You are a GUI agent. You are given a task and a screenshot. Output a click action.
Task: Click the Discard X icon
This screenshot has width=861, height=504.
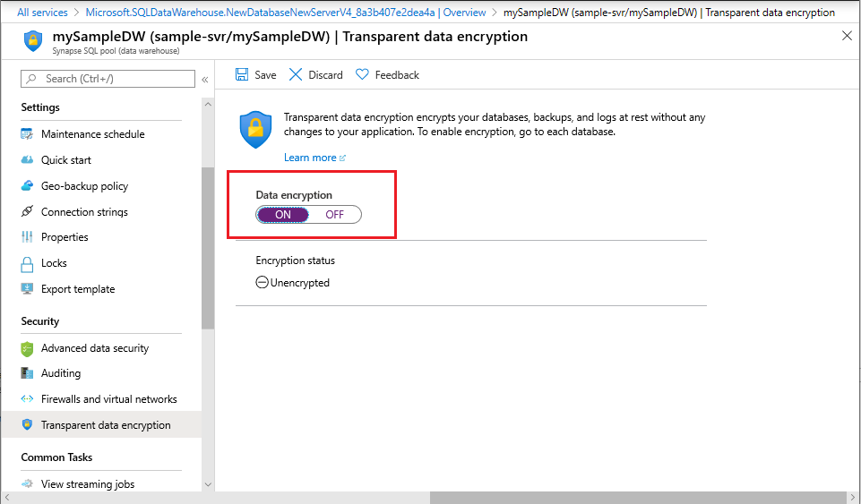click(296, 74)
